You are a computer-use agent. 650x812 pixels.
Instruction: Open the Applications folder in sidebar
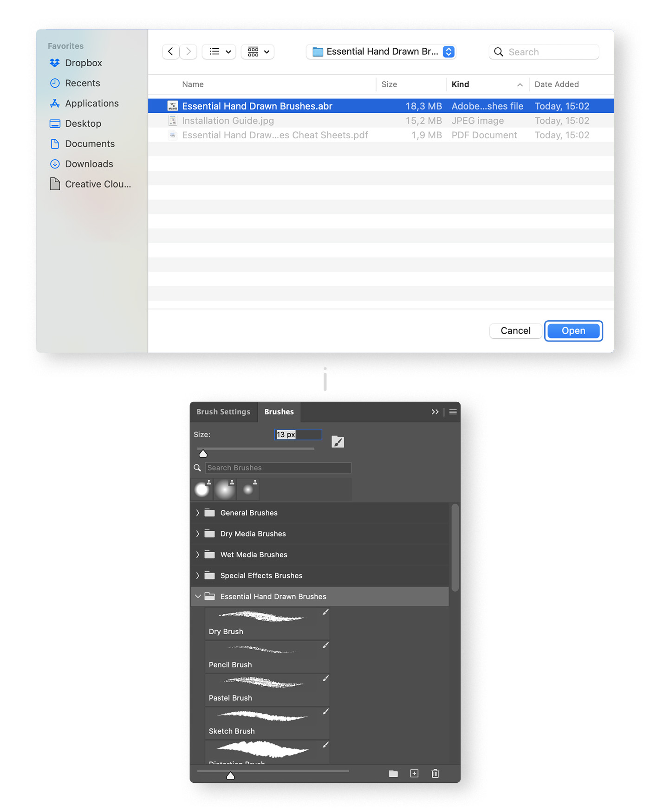click(84, 103)
